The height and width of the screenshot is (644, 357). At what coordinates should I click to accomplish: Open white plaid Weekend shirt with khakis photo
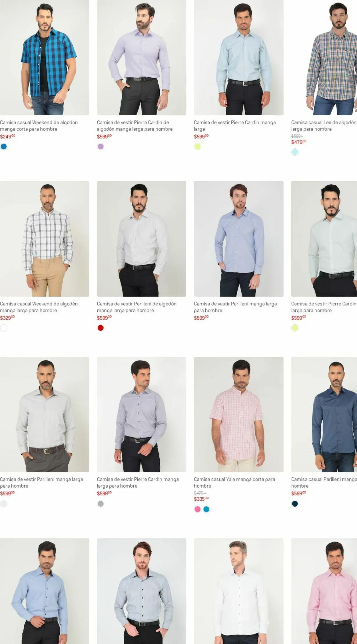click(x=45, y=239)
